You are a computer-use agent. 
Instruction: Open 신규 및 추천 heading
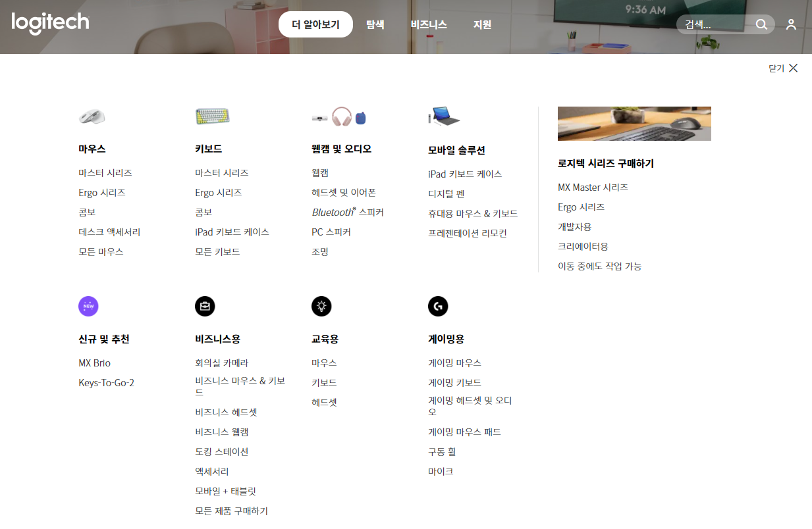click(x=104, y=339)
